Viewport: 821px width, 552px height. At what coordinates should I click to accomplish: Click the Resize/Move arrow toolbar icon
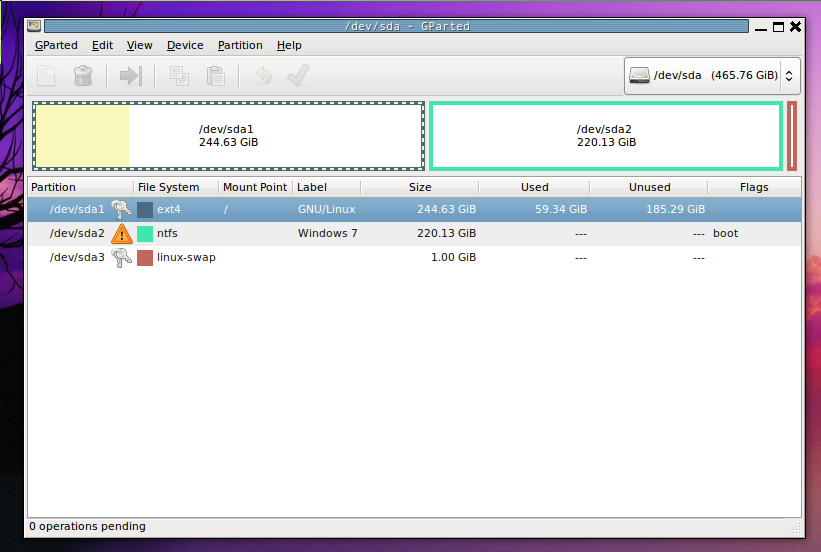131,76
